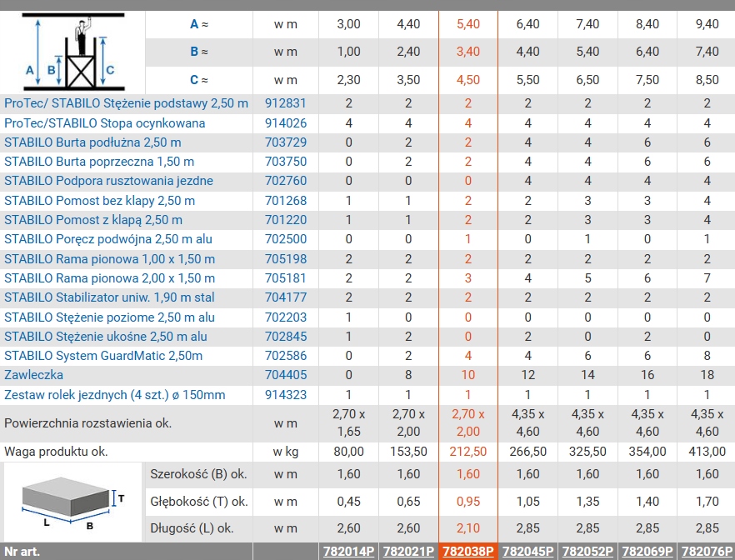Click the Nr art. footer label
The image size is (735, 560).
[x=22, y=552]
